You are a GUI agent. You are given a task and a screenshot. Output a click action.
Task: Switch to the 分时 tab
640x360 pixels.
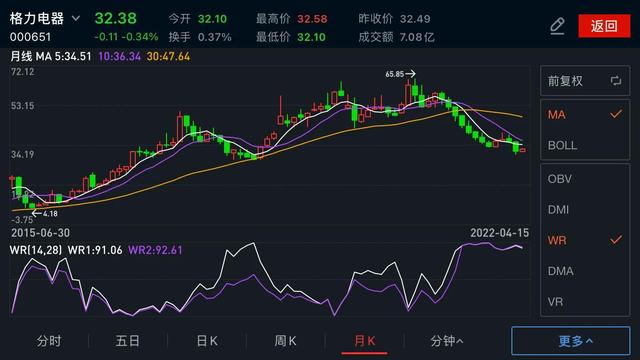49,341
